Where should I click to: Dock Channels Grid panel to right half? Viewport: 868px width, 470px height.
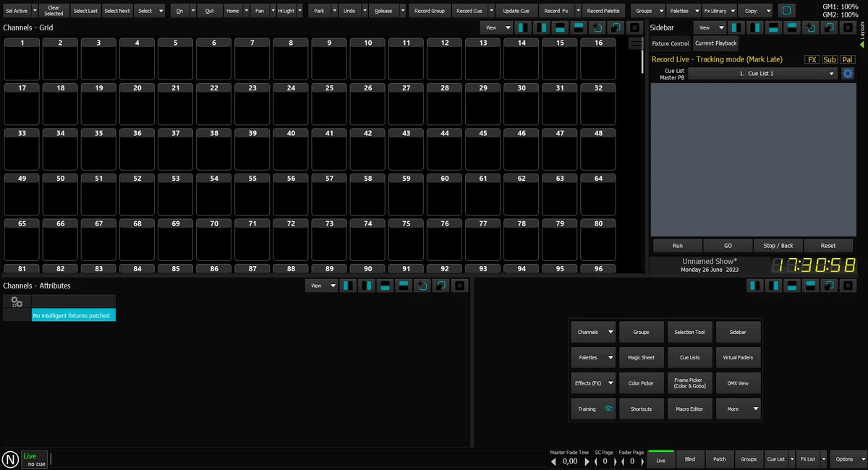coord(541,27)
